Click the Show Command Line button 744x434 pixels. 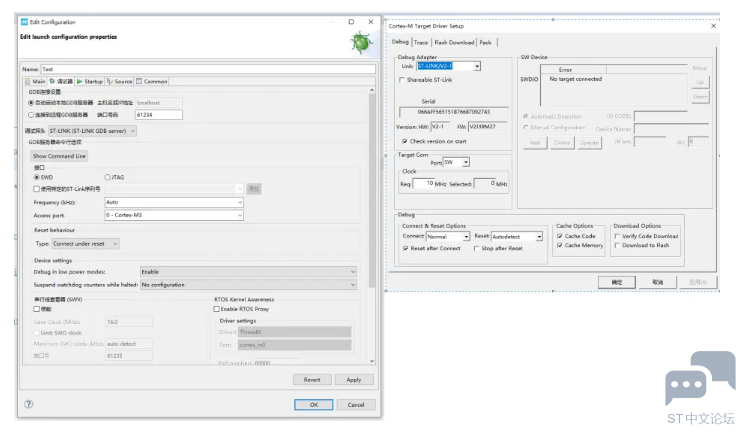[x=59, y=156]
